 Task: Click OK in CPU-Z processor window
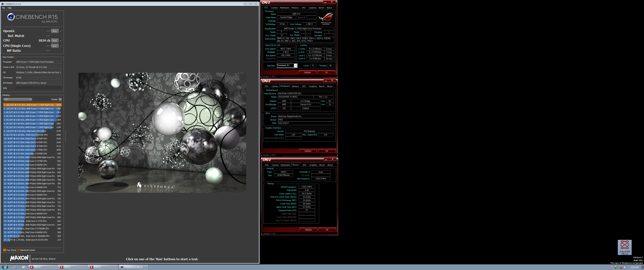point(326,72)
